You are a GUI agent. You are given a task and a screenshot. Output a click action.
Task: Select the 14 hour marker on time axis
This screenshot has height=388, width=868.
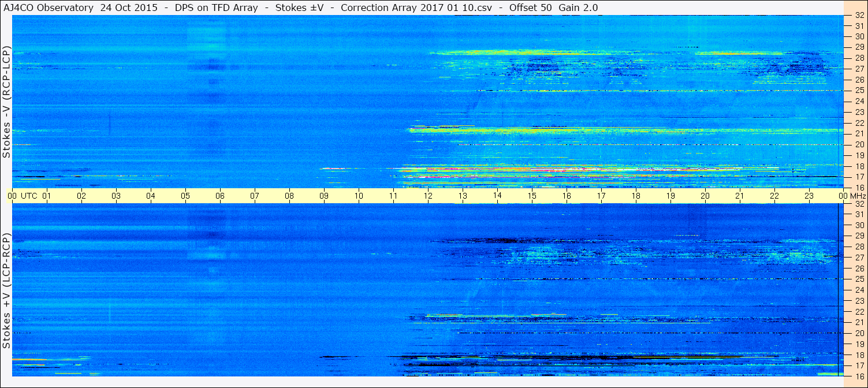[x=497, y=196]
